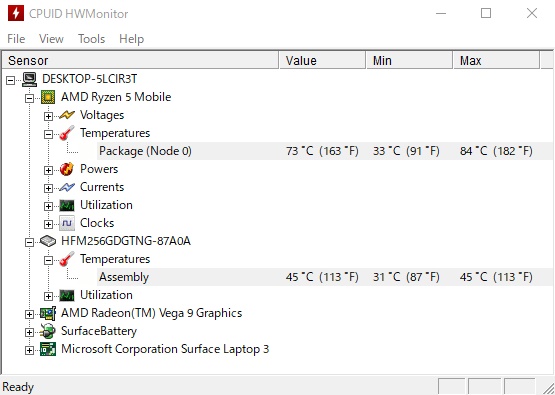Collapse the DESKTOP-5LCIR3T root node
Viewport: 555px width, 395px height.
tap(11, 80)
